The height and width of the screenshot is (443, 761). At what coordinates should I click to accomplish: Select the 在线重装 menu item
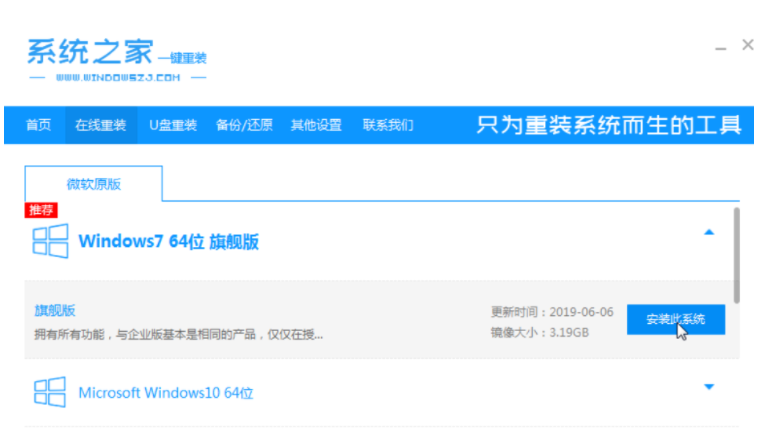101,125
